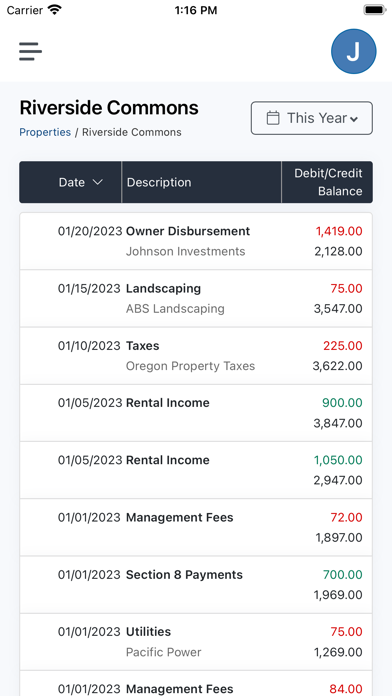Tap the Johnson Investments payee text
392x696 pixels.
185,251
